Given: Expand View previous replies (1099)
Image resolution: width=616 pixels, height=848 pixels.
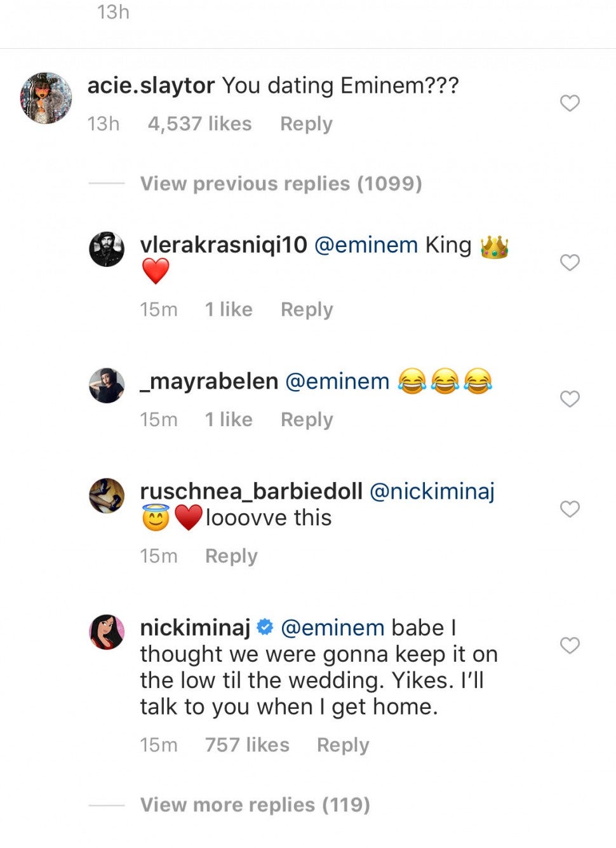Looking at the screenshot, I should [x=281, y=184].
